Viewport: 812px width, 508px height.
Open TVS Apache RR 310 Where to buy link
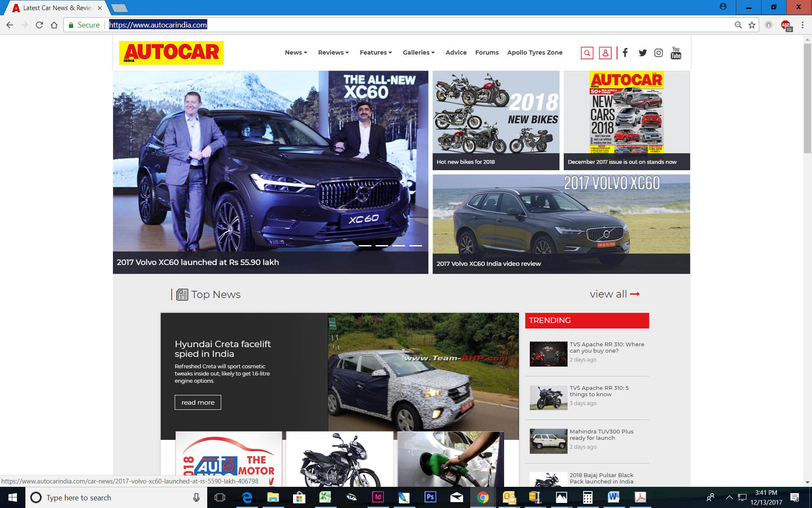[x=606, y=348]
